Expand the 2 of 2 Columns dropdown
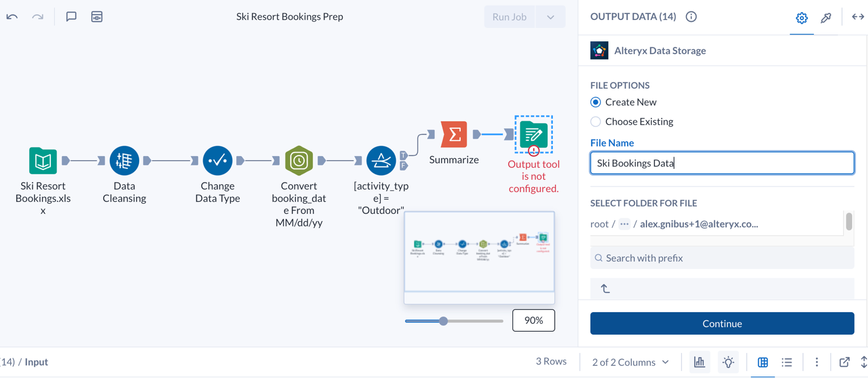 tap(629, 361)
